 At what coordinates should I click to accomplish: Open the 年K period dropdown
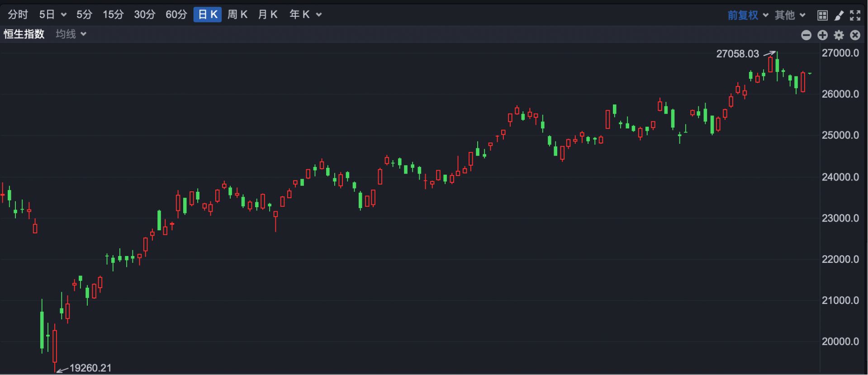coord(319,15)
